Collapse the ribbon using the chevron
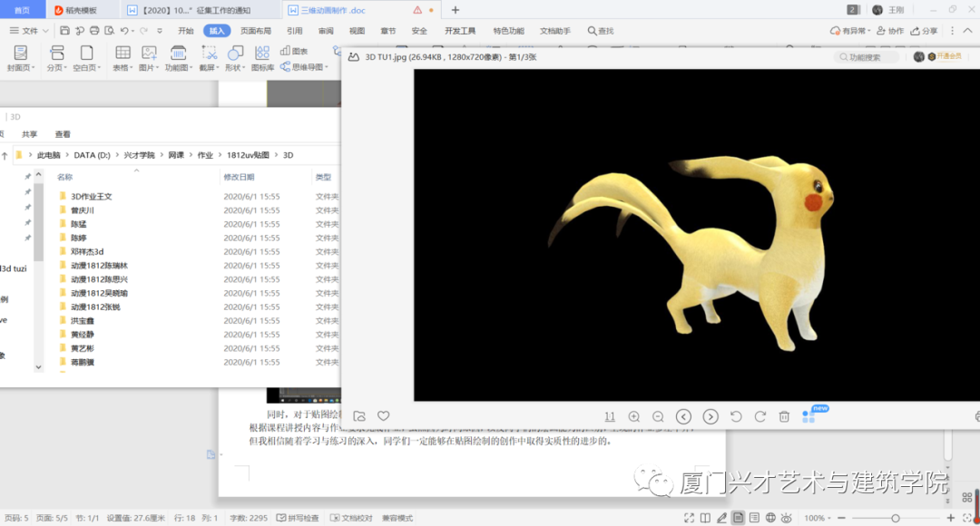Screen dimensions: 980x526 click(x=967, y=31)
